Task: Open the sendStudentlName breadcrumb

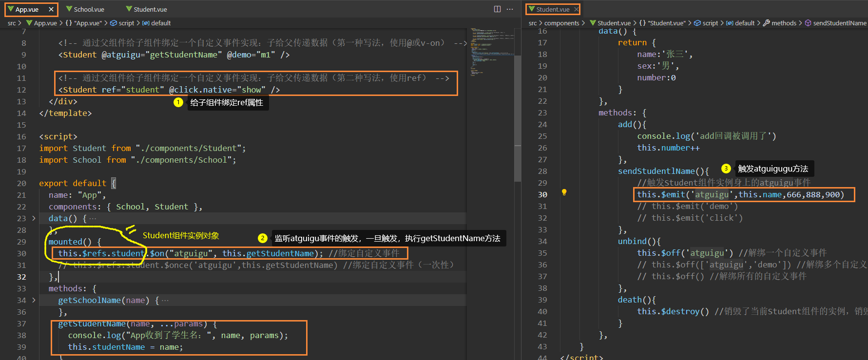Action: coord(836,23)
